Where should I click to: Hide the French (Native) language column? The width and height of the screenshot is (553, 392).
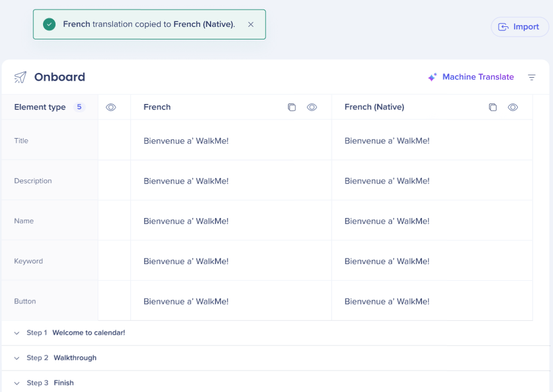click(512, 108)
